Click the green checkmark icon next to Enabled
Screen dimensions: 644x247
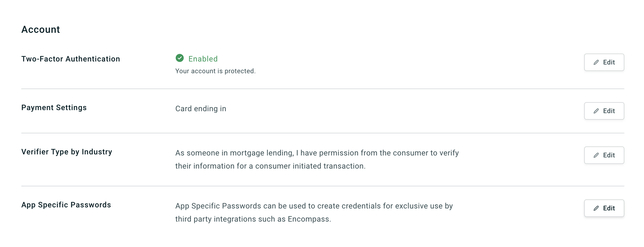180,58
